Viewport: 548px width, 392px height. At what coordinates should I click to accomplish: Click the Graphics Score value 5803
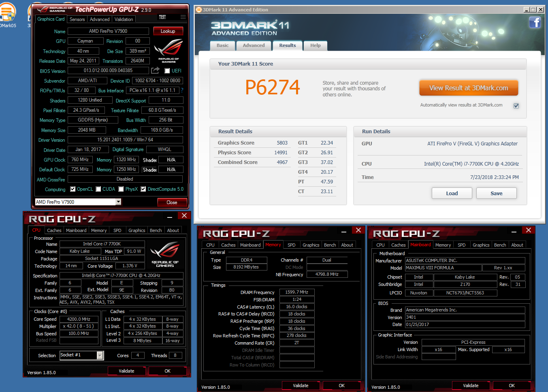(282, 143)
